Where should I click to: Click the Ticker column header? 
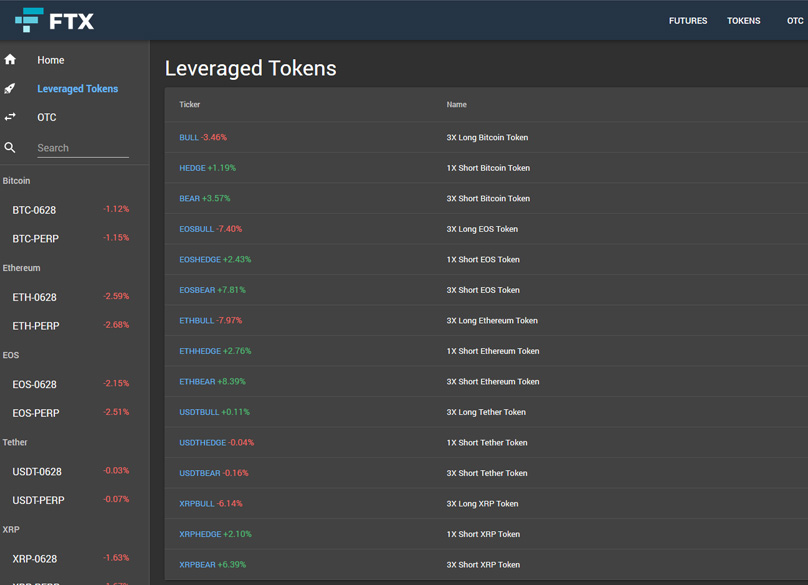tap(190, 105)
